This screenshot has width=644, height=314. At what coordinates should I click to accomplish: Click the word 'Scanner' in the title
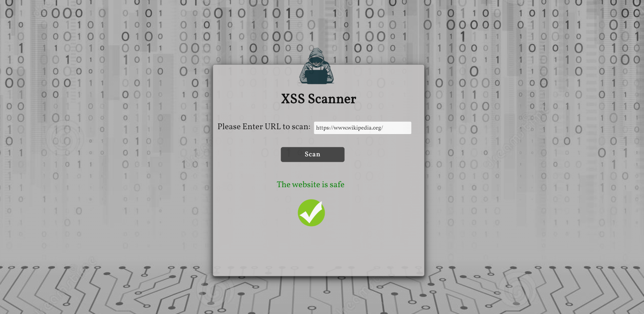(x=332, y=99)
